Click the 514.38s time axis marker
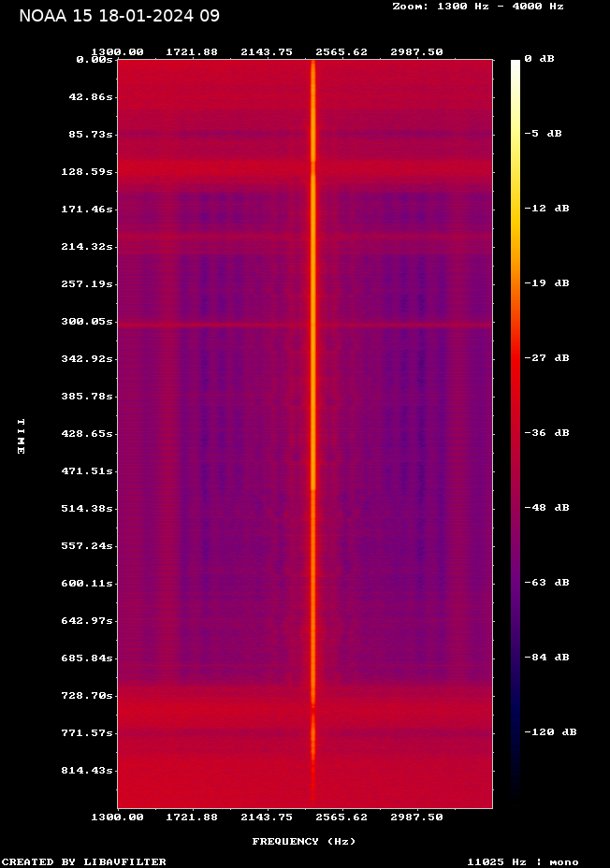This screenshot has width=610, height=868. 87,509
